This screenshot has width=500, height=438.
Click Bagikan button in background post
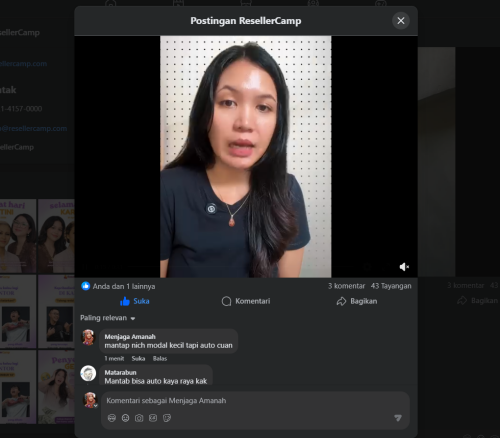pos(478,301)
